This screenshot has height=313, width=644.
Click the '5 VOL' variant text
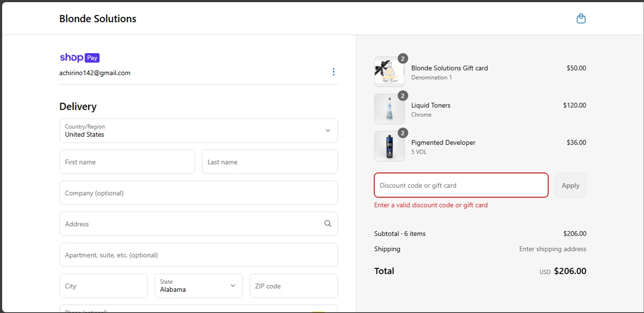pos(419,152)
